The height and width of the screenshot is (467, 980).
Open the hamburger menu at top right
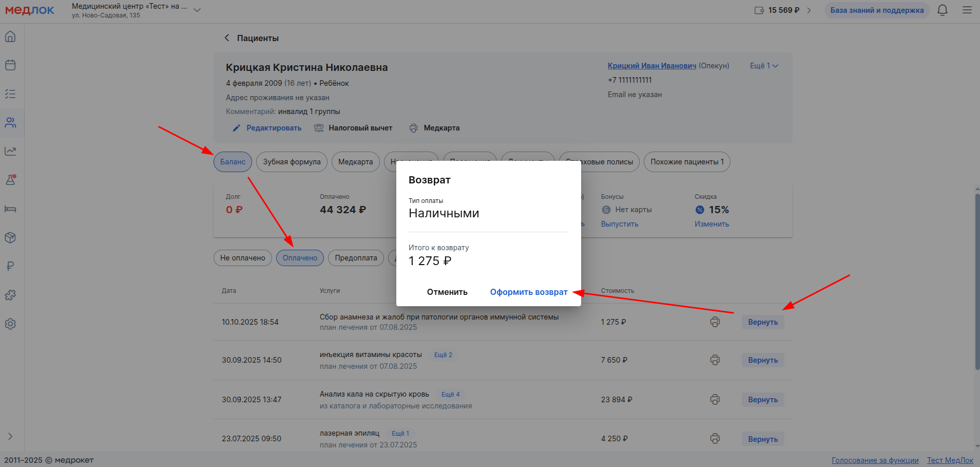click(967, 10)
